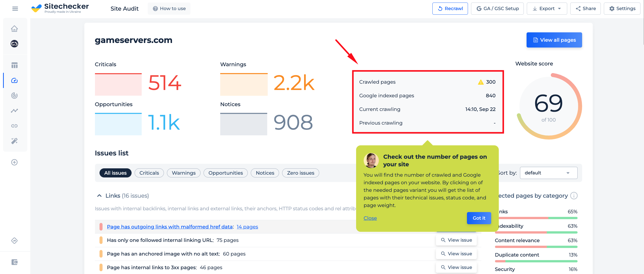The image size is (644, 274).
Task: View issue for one followed internal linking URL
Action: [x=456, y=240]
